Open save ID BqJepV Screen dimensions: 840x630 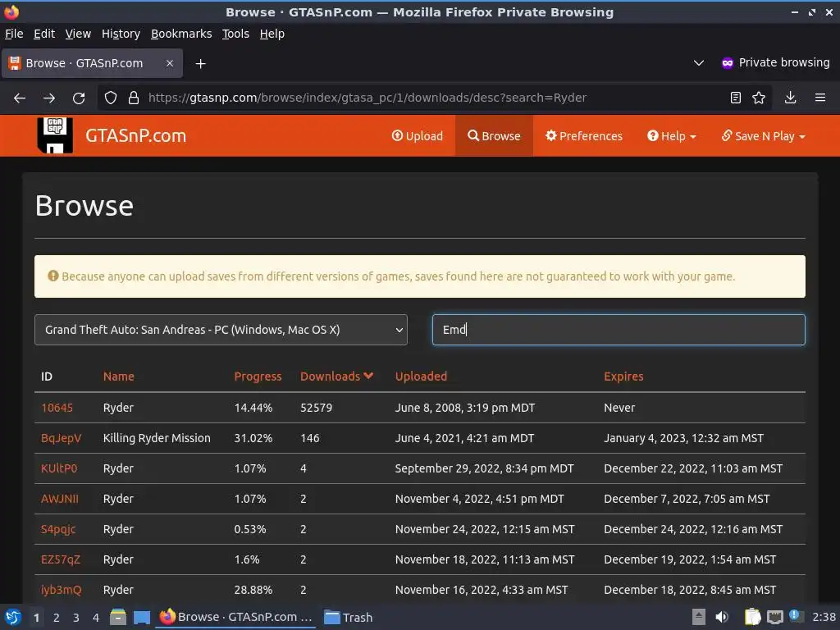61,438
